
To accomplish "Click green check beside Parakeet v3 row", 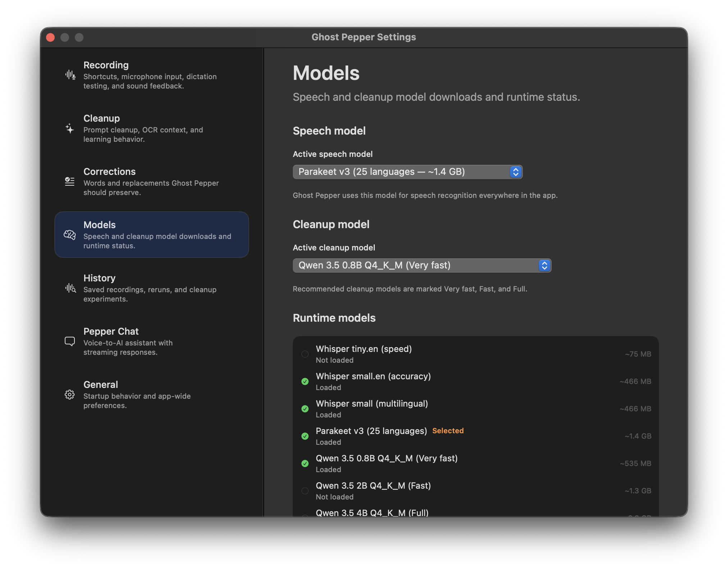I will [305, 436].
